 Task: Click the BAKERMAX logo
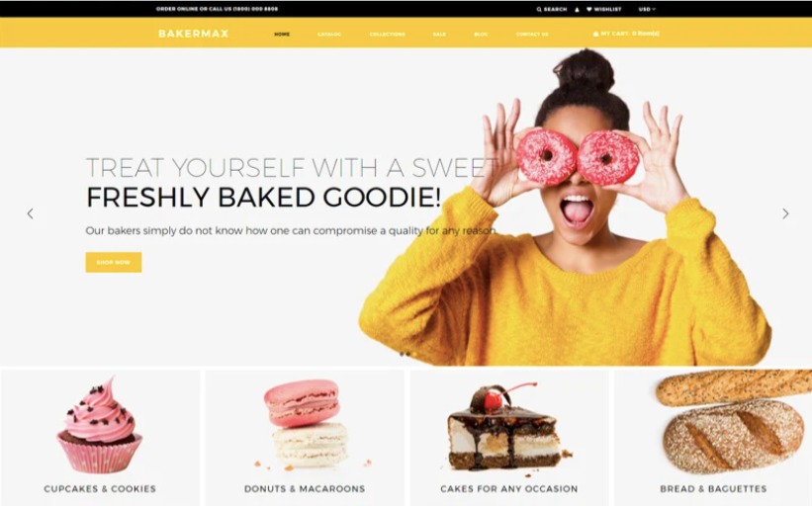(193, 34)
